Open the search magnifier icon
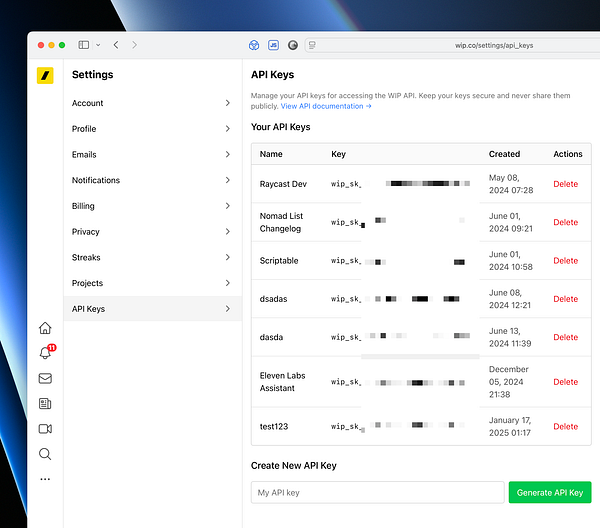This screenshot has width=600, height=528. click(45, 454)
